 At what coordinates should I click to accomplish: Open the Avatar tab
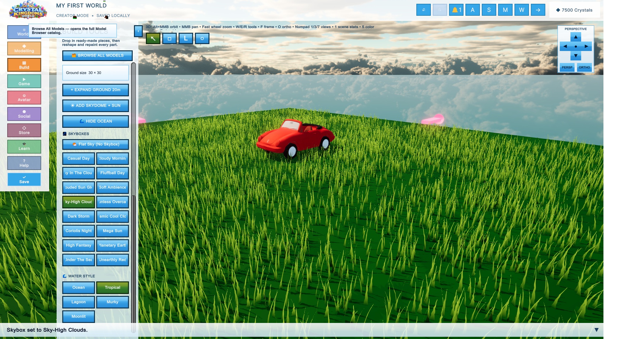pos(24,98)
